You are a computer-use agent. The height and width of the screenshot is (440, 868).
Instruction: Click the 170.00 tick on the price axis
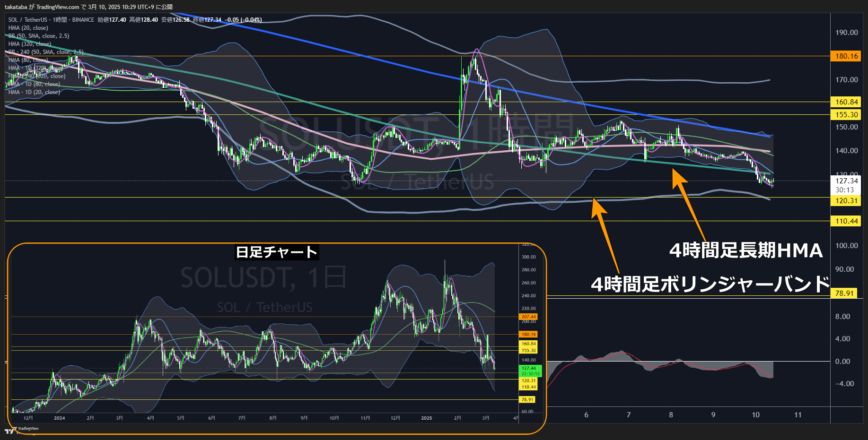coord(846,80)
